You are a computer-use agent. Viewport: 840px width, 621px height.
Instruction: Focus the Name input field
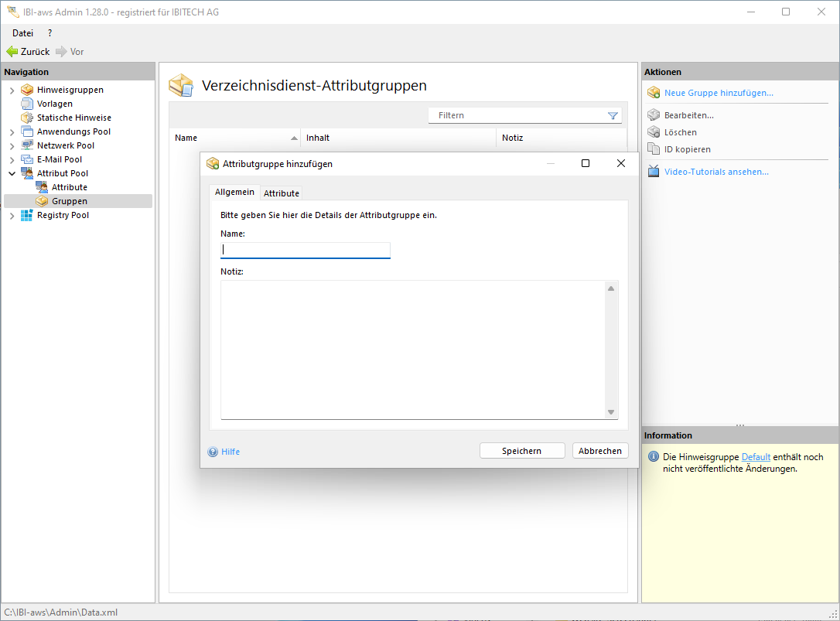306,250
